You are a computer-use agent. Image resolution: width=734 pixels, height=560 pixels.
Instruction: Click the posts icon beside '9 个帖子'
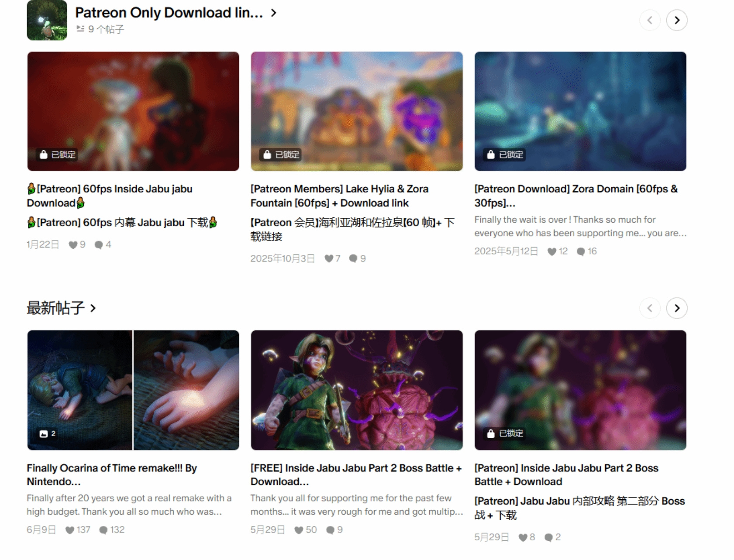[x=80, y=29]
